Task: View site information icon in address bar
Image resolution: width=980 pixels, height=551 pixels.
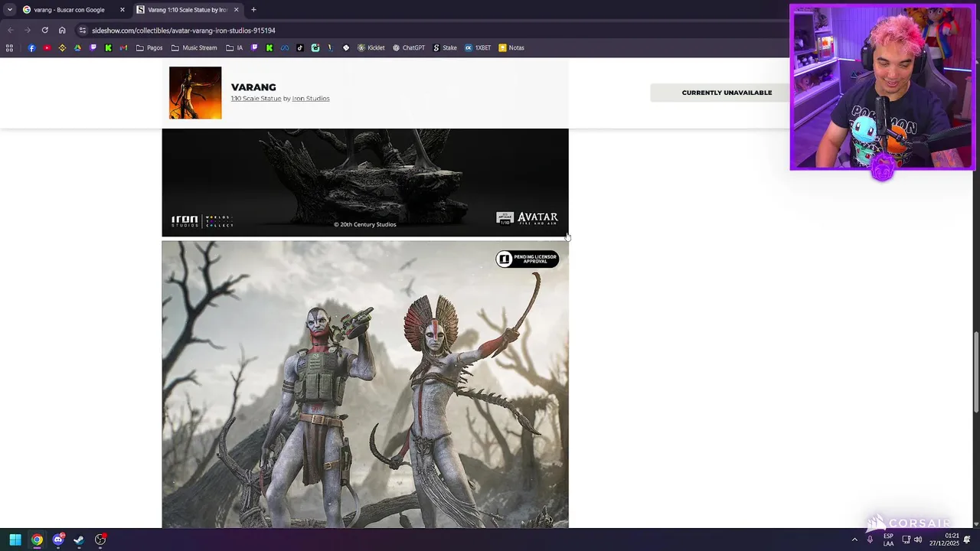Action: (x=82, y=30)
